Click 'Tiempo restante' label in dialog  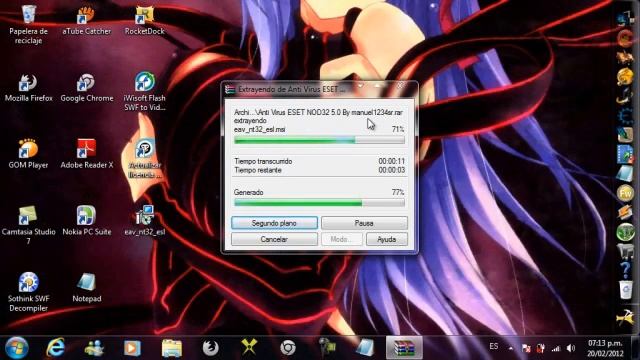click(258, 170)
